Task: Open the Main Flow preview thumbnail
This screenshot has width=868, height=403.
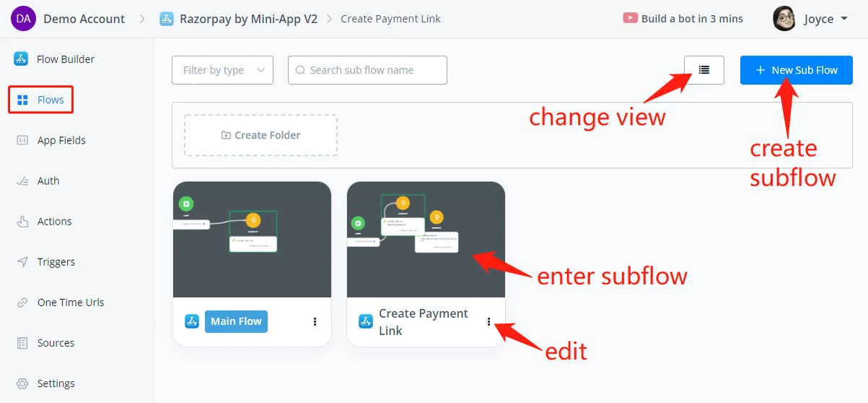Action: [x=252, y=240]
